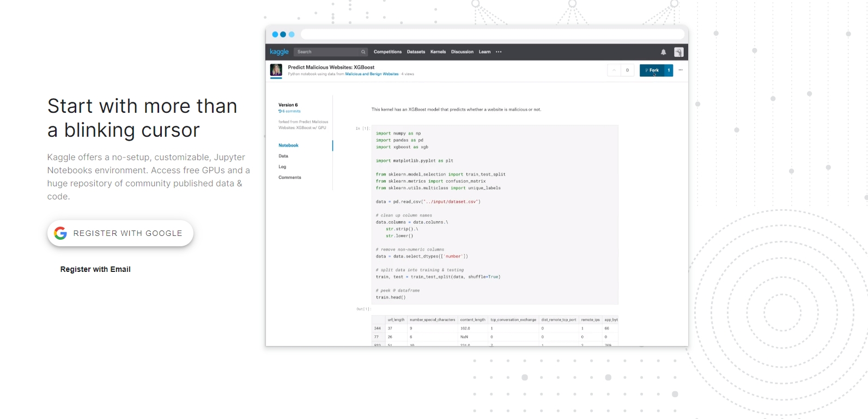Click the content_length column header
Screen dimensions: 868x419
coord(472,320)
